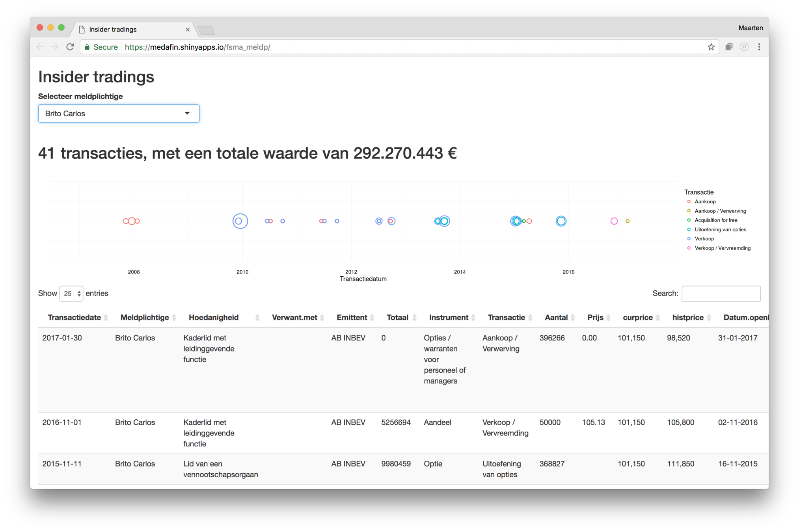
Task: Click the back navigation arrow
Action: (40, 47)
